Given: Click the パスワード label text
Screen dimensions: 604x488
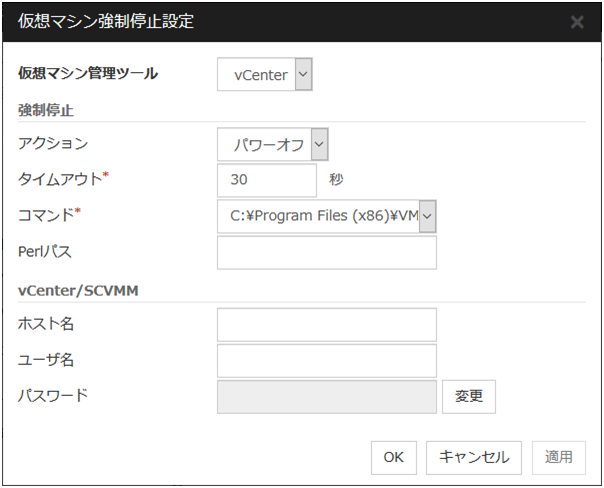Looking at the screenshot, I should [53, 395].
